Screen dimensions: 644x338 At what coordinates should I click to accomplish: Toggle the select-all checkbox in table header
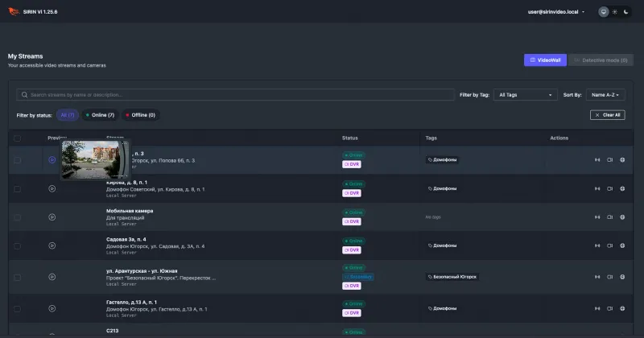point(17,138)
